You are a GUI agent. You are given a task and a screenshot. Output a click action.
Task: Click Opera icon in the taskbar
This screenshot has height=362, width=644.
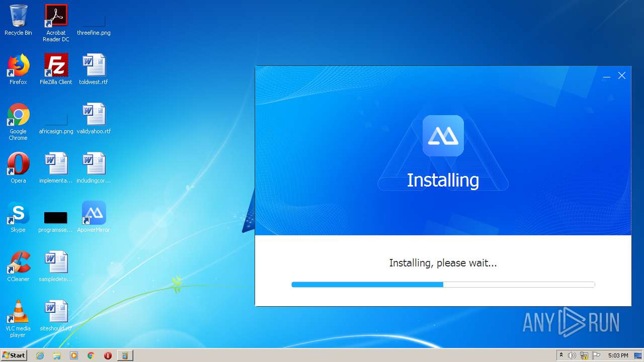(x=108, y=355)
